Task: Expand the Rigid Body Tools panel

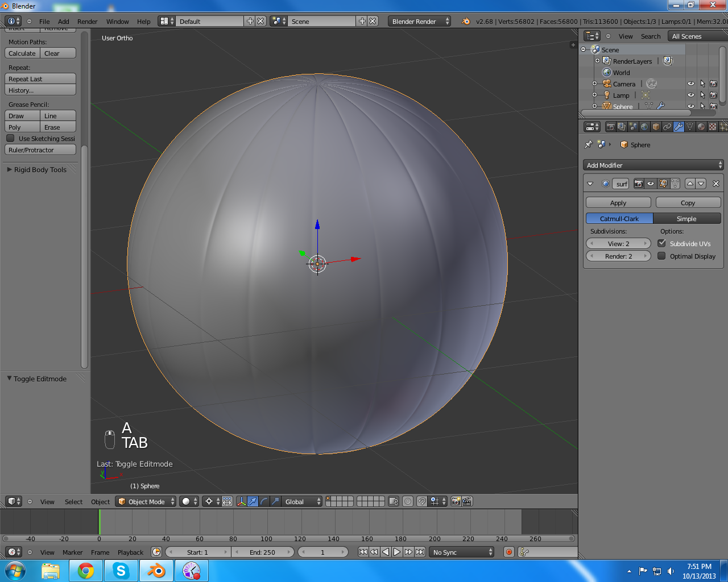Action: pyautogui.click(x=40, y=169)
